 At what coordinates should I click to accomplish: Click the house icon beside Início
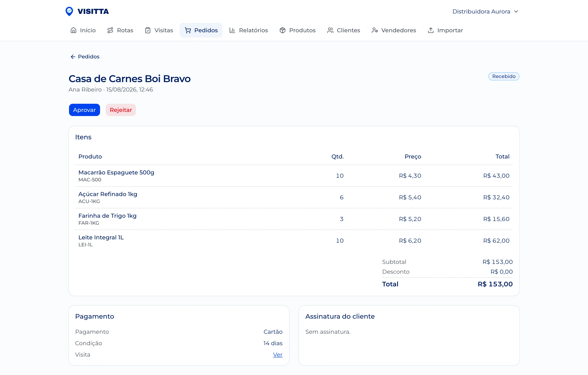(x=73, y=30)
